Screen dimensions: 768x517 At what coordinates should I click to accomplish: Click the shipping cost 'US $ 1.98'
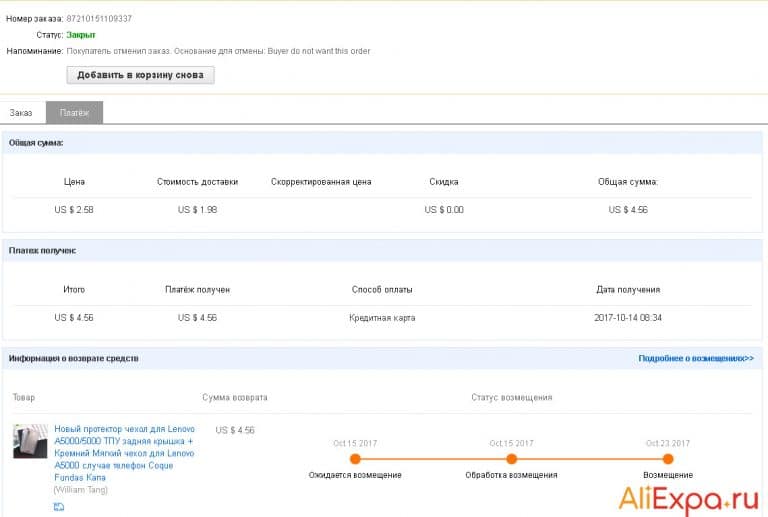197,210
